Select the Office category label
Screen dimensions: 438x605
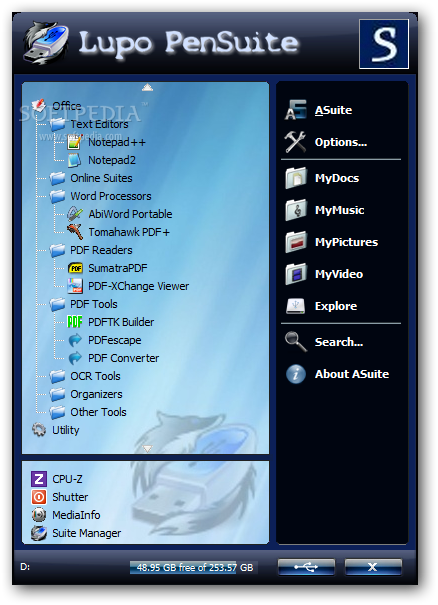click(67, 106)
